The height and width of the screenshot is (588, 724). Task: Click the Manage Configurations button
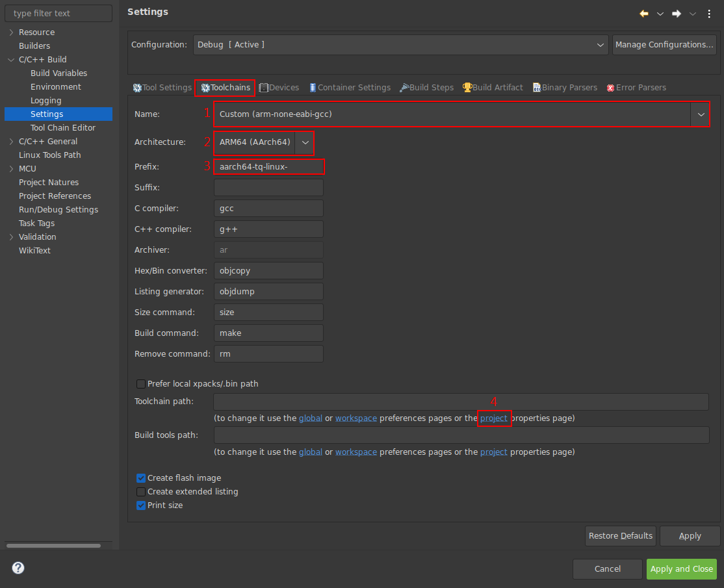click(664, 45)
